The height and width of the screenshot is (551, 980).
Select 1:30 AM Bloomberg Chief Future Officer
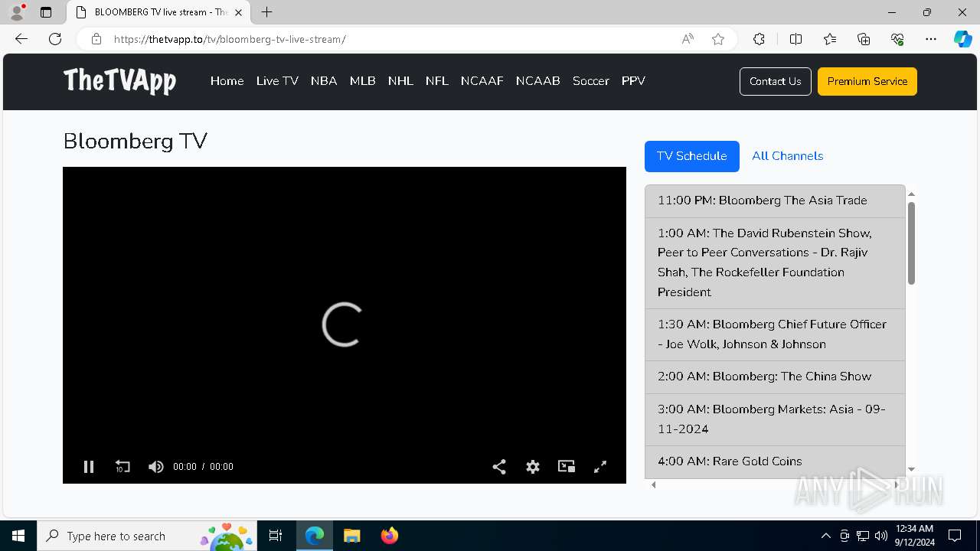[775, 334]
